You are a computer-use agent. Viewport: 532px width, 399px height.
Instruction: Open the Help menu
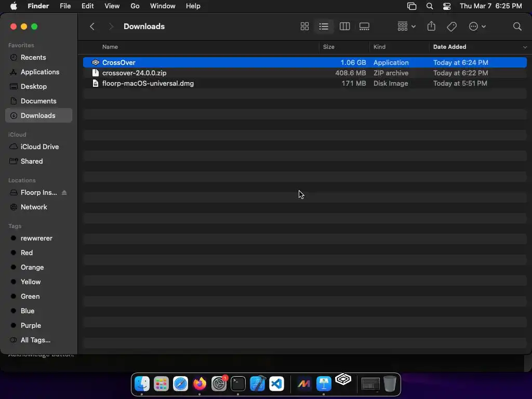(x=193, y=6)
